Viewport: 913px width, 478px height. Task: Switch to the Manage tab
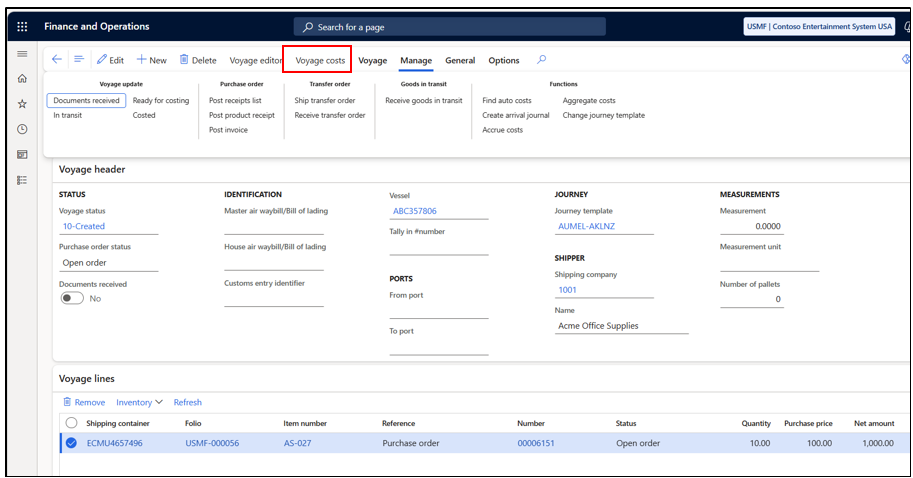(416, 61)
